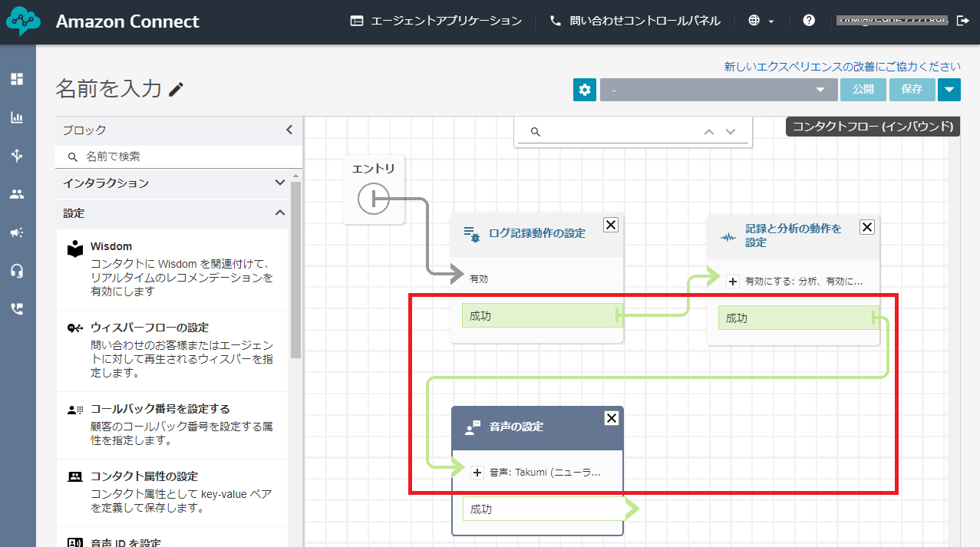
Task: Select the Wisdom block title
Action: 111,246
